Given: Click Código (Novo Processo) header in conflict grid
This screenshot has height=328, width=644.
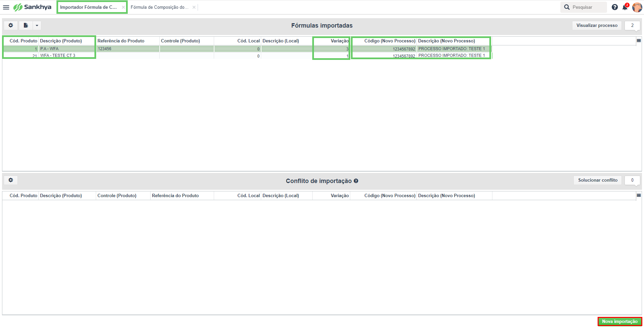Looking at the screenshot, I should point(384,195).
